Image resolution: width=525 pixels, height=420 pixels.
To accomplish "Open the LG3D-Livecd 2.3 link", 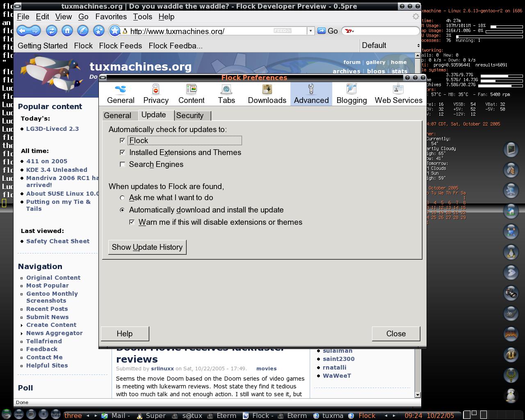I will [52, 129].
